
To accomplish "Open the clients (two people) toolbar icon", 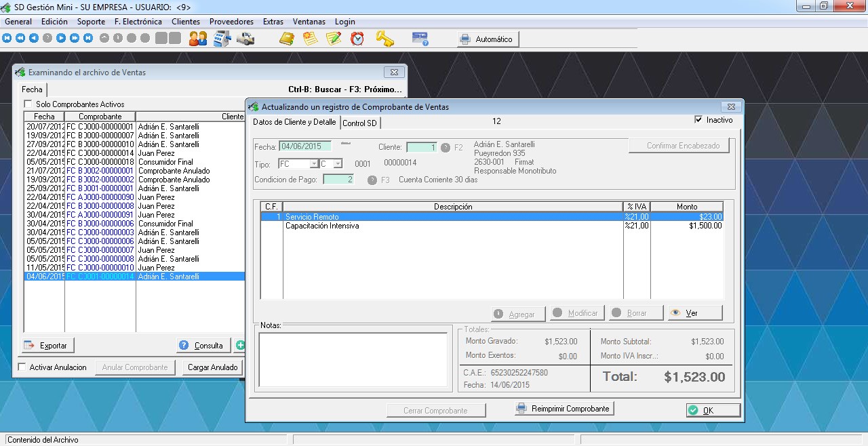I will [x=198, y=39].
